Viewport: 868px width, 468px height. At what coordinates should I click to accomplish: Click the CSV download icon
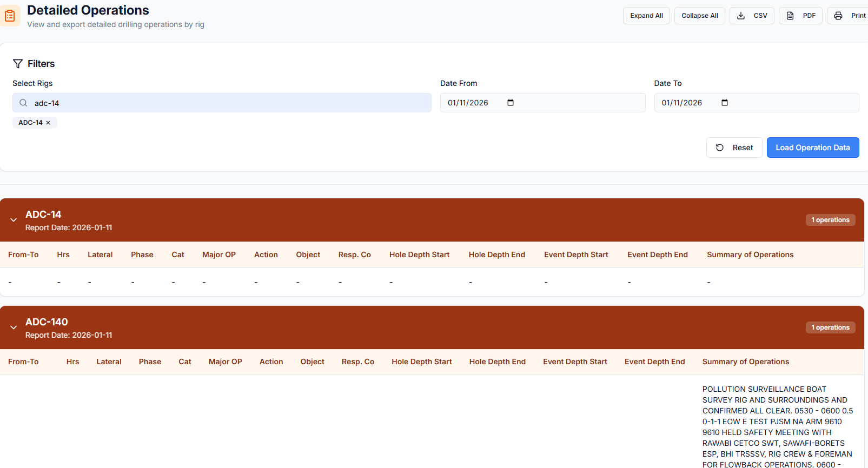click(x=741, y=16)
